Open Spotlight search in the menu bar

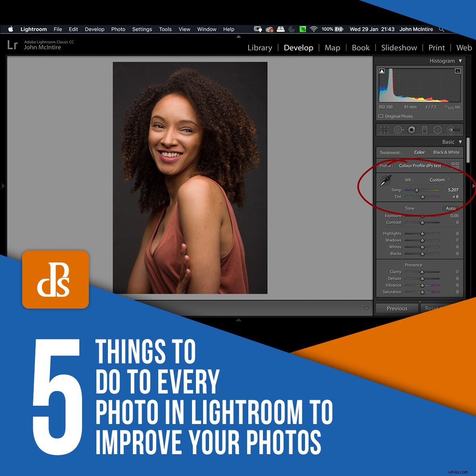[441, 29]
